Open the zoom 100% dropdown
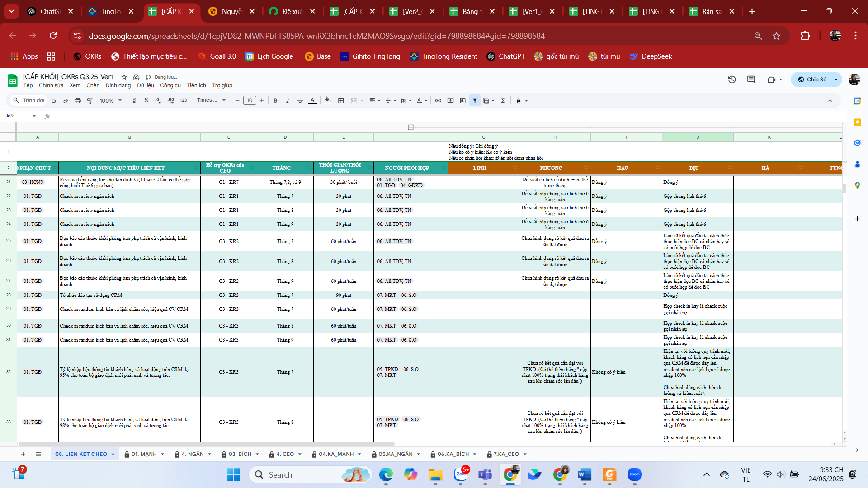Image resolution: width=868 pixels, height=488 pixels. tap(110, 100)
